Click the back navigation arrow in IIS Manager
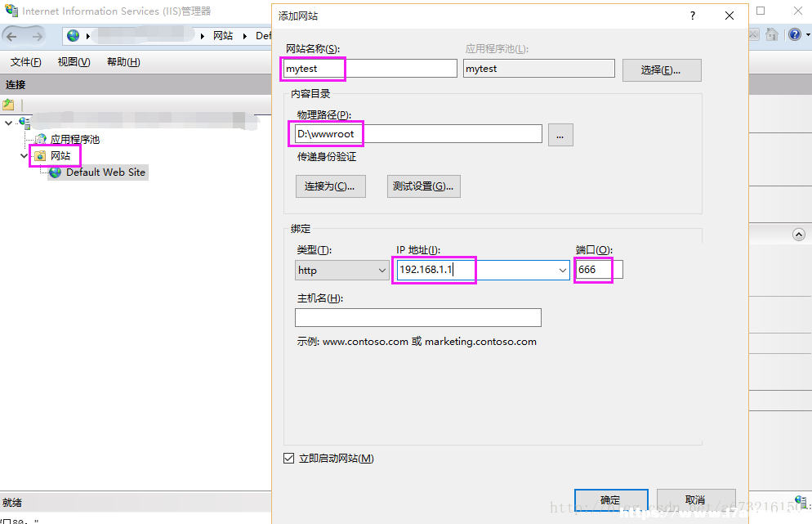Screen dimensions: 812x524 12,36
